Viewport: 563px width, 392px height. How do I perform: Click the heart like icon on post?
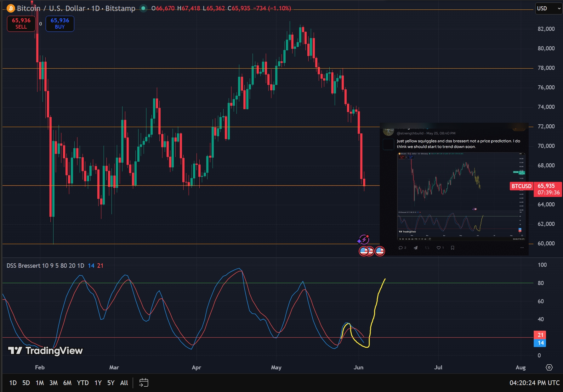click(x=439, y=248)
